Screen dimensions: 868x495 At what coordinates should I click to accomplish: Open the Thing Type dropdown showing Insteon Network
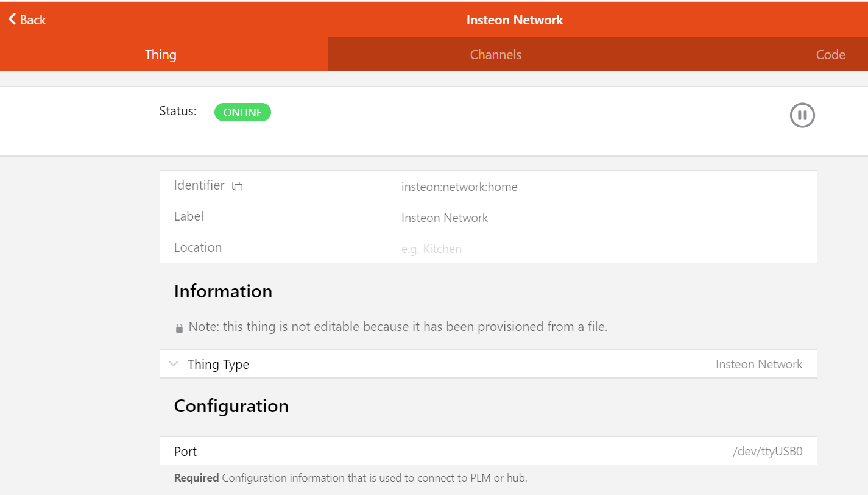(759, 363)
